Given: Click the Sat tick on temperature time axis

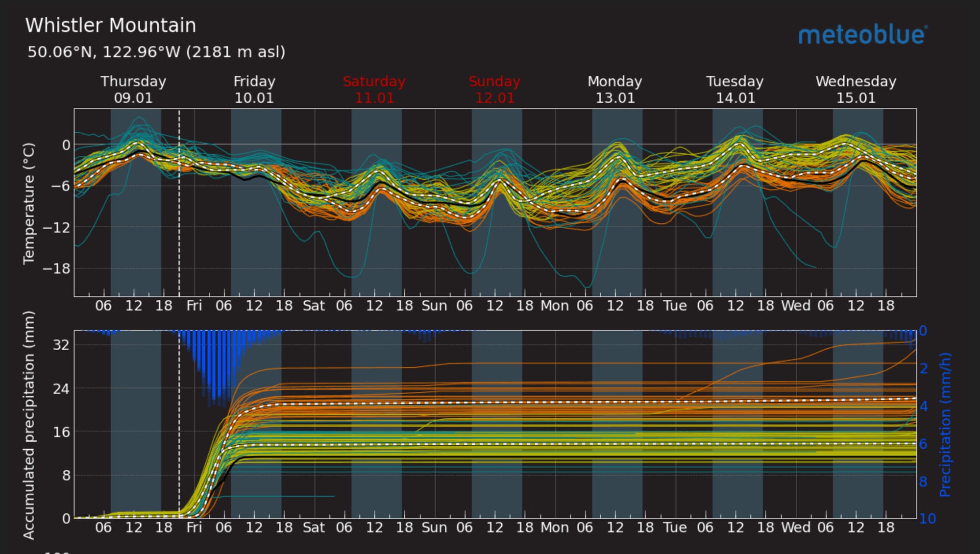Looking at the screenshot, I should pyautogui.click(x=314, y=306).
